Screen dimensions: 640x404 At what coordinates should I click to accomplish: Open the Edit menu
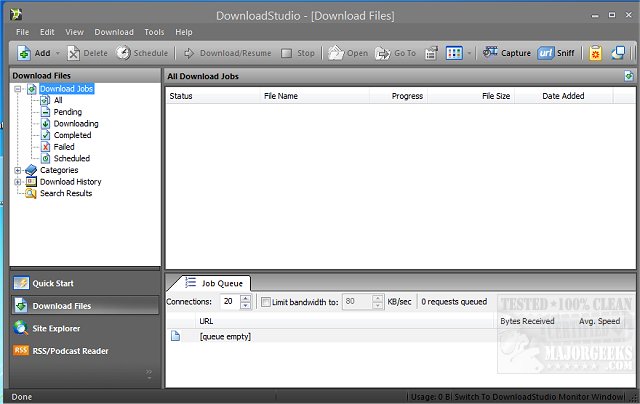(x=47, y=32)
